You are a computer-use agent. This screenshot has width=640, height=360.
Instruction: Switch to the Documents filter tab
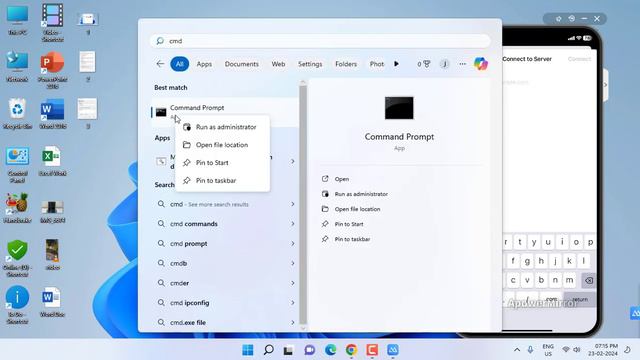point(242,64)
